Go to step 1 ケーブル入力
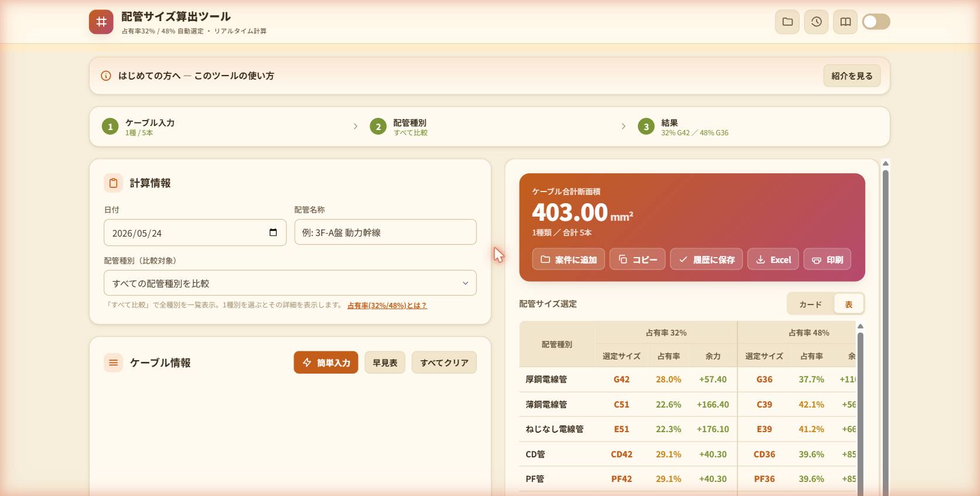Viewport: 980px width, 496px height. [139, 126]
